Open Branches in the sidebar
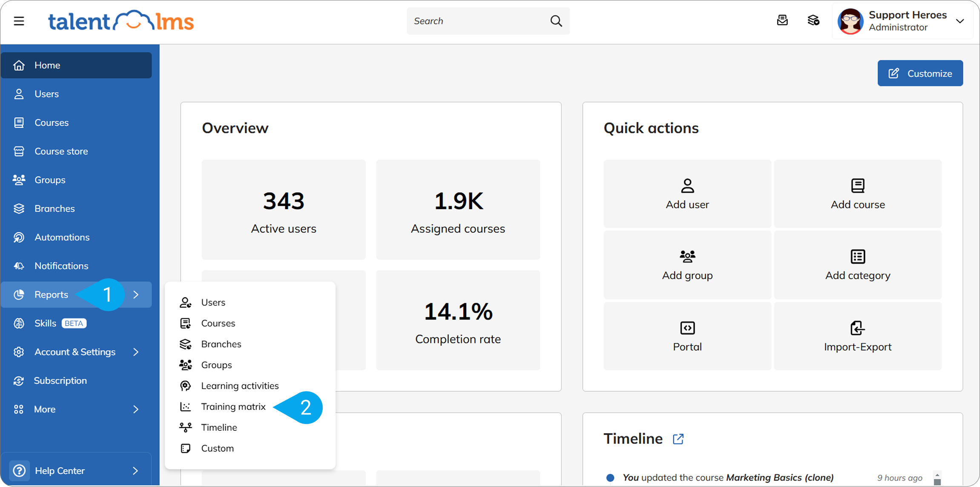Image resolution: width=980 pixels, height=487 pixels. click(76, 208)
